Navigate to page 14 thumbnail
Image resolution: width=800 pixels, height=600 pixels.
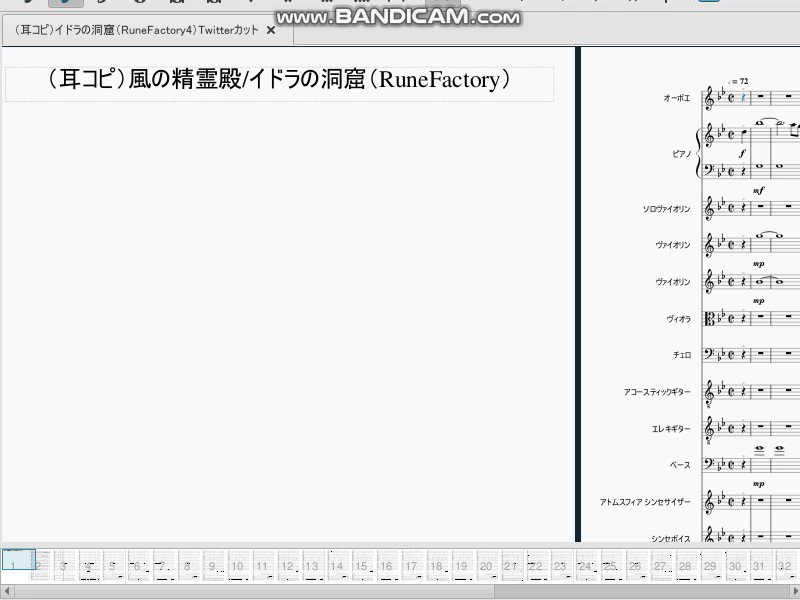coord(337,565)
